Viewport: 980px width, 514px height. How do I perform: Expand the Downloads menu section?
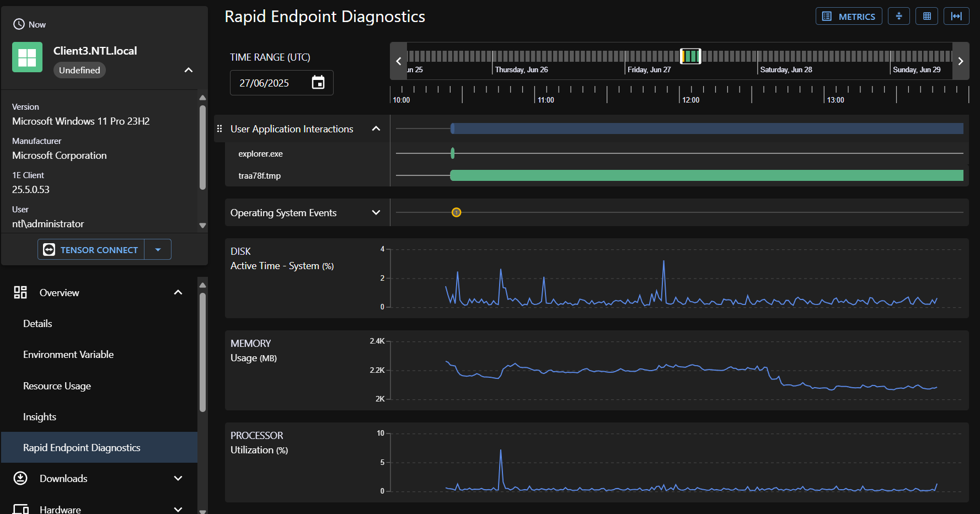[178, 479]
